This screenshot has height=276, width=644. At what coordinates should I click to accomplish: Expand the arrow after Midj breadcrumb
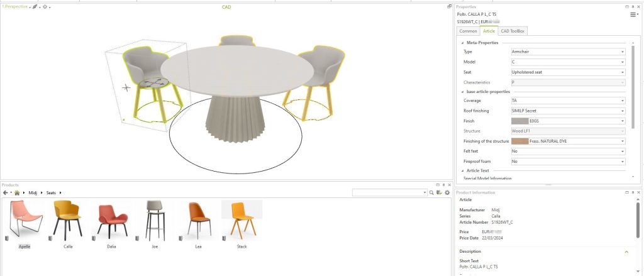tap(41, 192)
